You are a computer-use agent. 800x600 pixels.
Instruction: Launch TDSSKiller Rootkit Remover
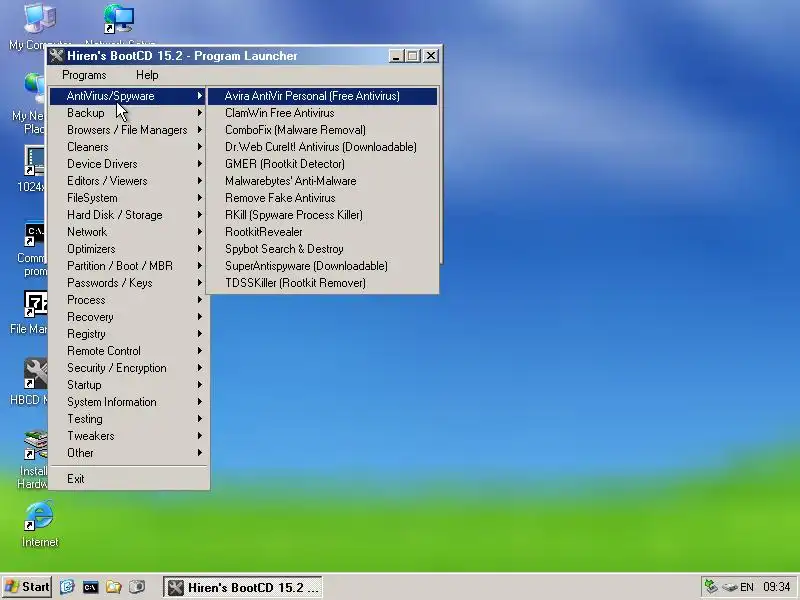point(322,283)
